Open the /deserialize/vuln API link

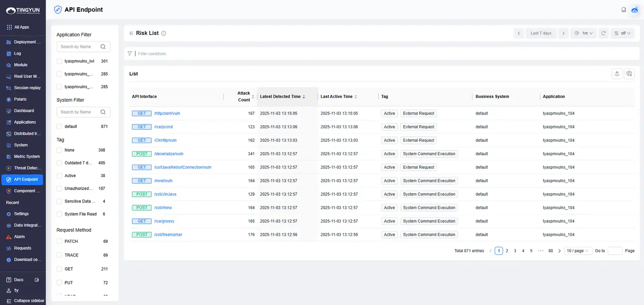click(x=169, y=154)
